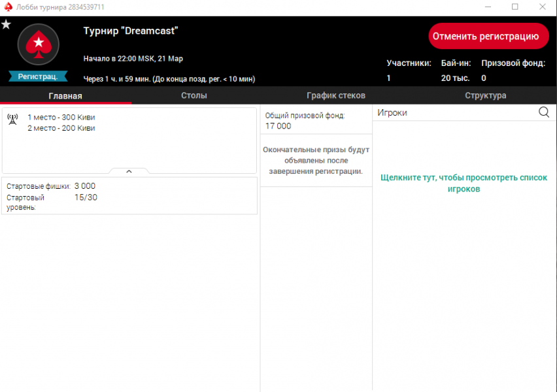The width and height of the screenshot is (557, 392).
Task: Click the Турнир "Dreamcast" title
Action: click(131, 31)
